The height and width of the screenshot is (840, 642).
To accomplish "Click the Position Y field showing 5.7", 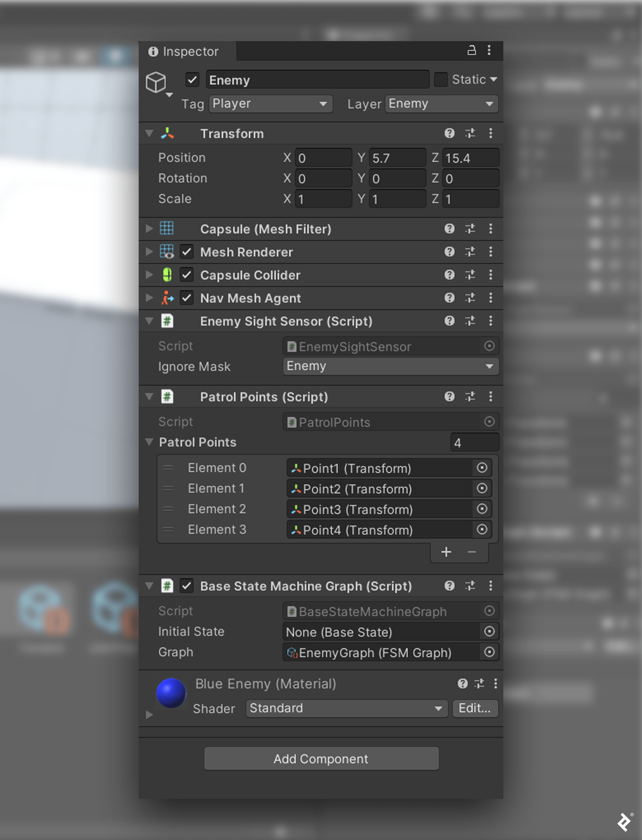I will point(397,158).
